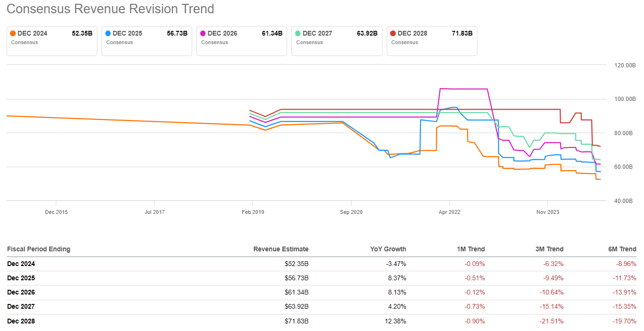
Task: Select the Dec 2026 table row label
Action: 21,293
